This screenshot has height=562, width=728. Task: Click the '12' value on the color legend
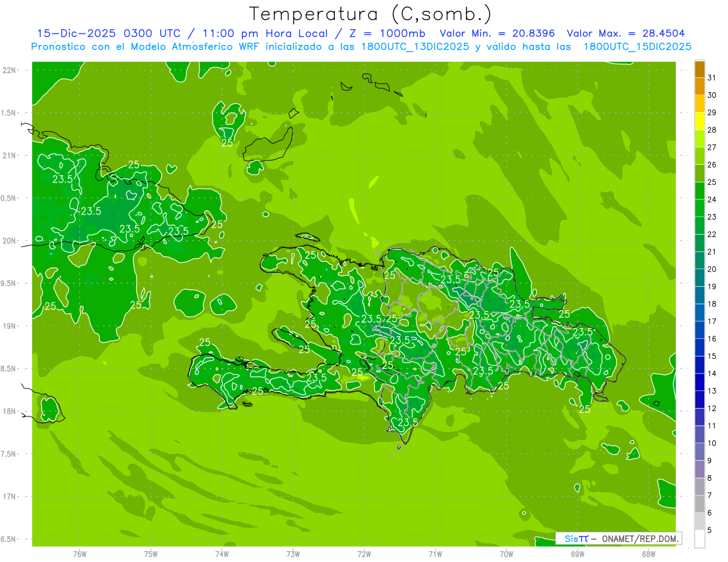click(712, 409)
